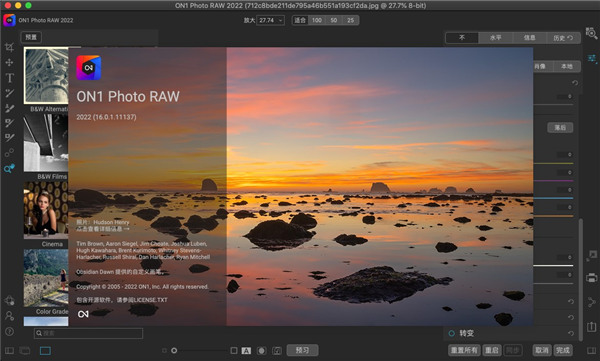Set zoom to 适合 fit
The height and width of the screenshot is (361, 600).
[x=300, y=20]
